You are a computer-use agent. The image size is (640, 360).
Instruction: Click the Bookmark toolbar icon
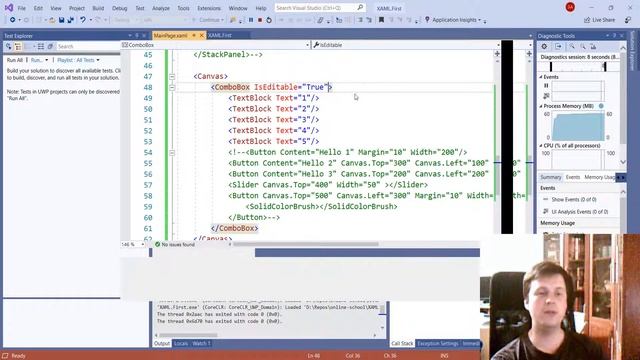tap(381, 20)
